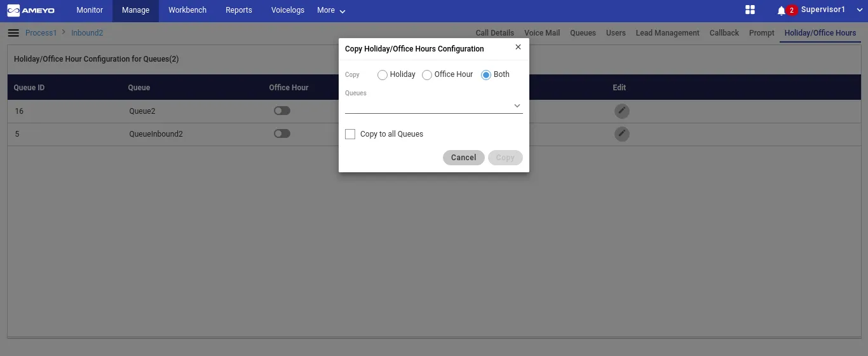Click Queue ID 5 cell

point(17,134)
